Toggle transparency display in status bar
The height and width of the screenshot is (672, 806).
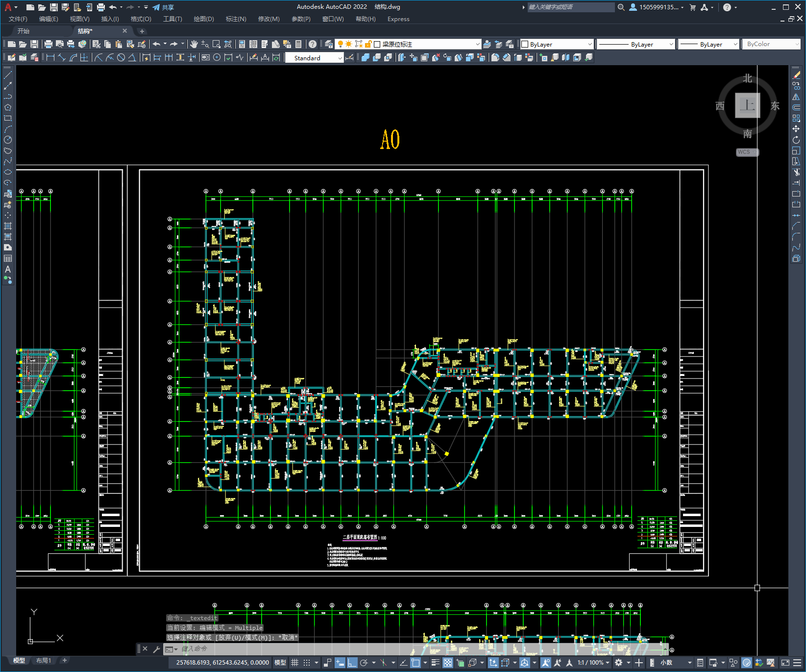coord(448,663)
